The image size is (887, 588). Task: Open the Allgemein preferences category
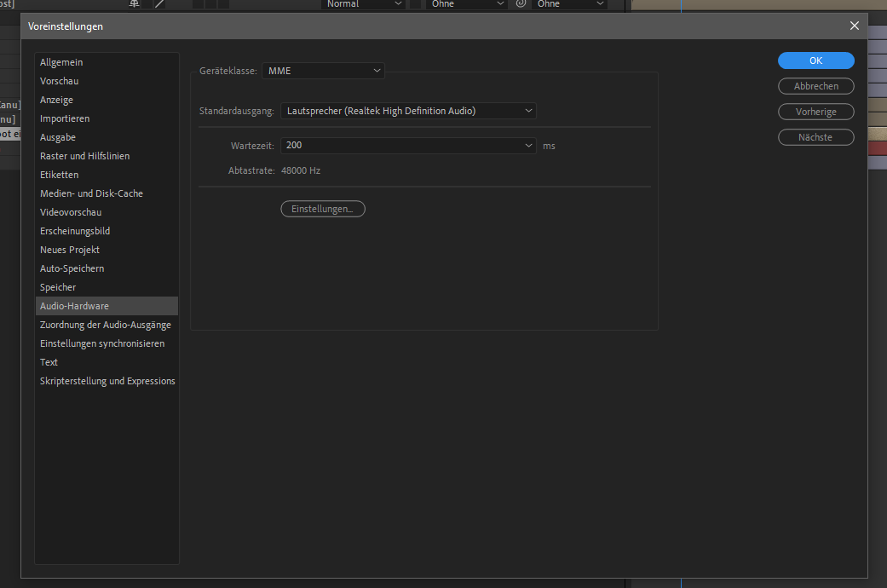pos(107,62)
